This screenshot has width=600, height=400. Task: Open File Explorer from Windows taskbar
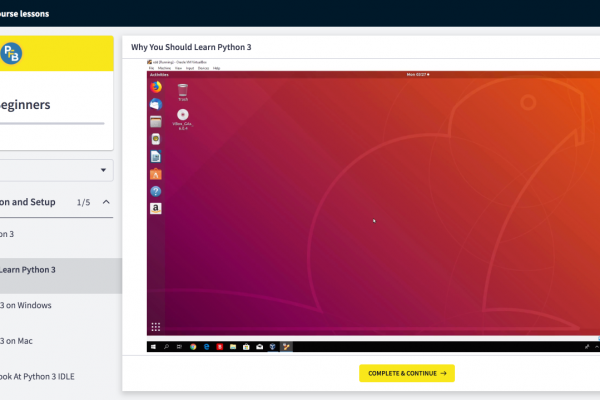click(233, 347)
